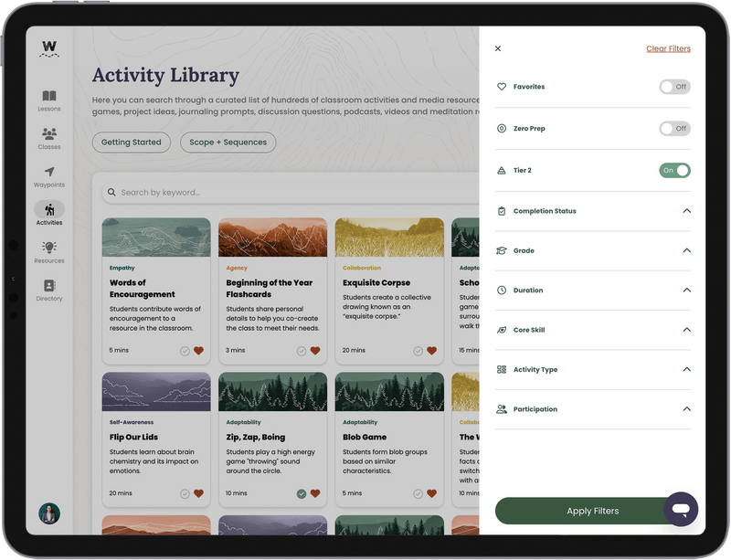Disable the Tier 2 filter toggle
Image resolution: width=731 pixels, height=560 pixels.
[674, 171]
